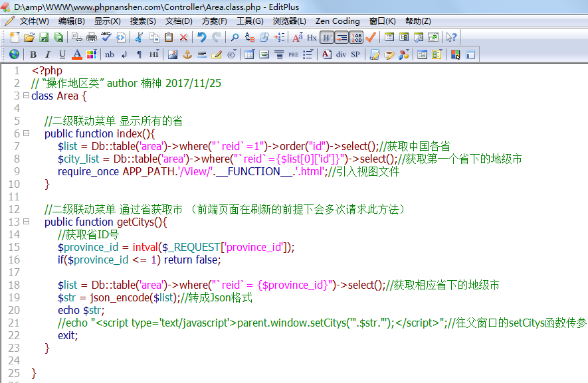Insert an image tag
Screen dimensions: 588x383
pyautogui.click(x=173, y=54)
